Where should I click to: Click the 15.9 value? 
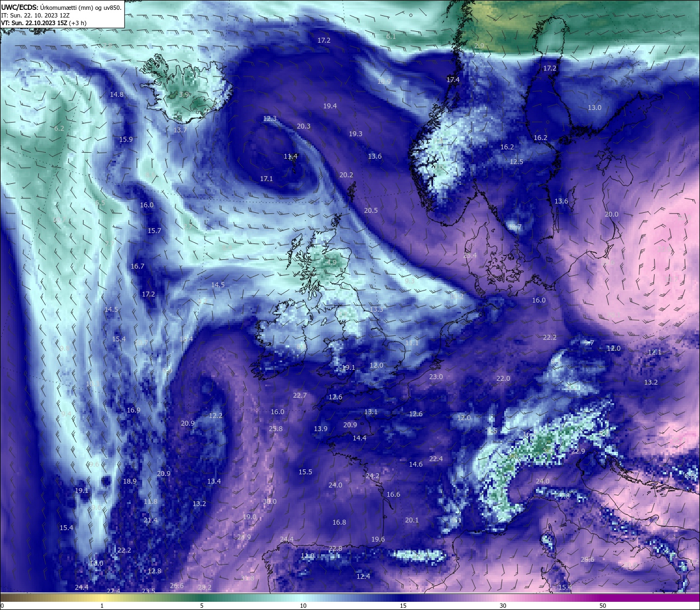point(126,140)
